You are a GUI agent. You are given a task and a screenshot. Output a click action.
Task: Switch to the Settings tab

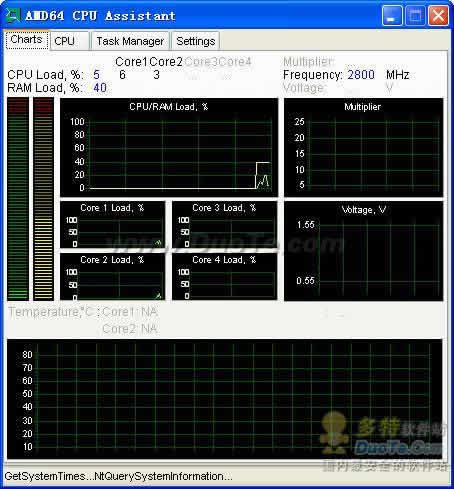coord(196,41)
